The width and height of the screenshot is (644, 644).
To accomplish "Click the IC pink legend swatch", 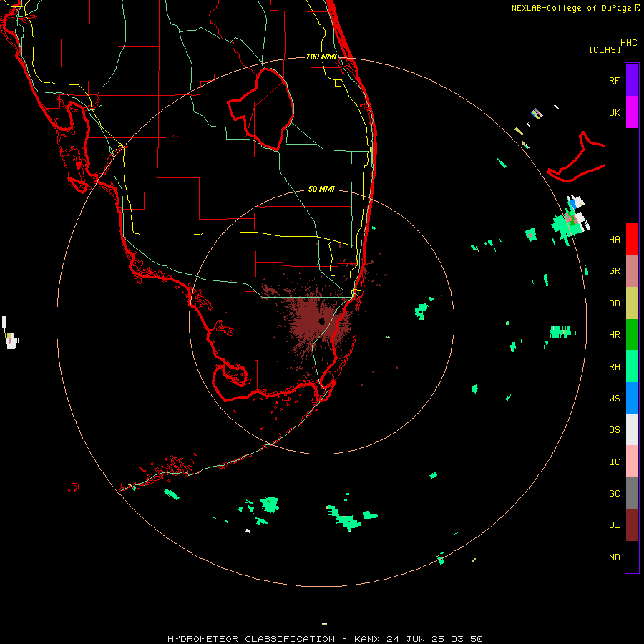I will click(632, 462).
